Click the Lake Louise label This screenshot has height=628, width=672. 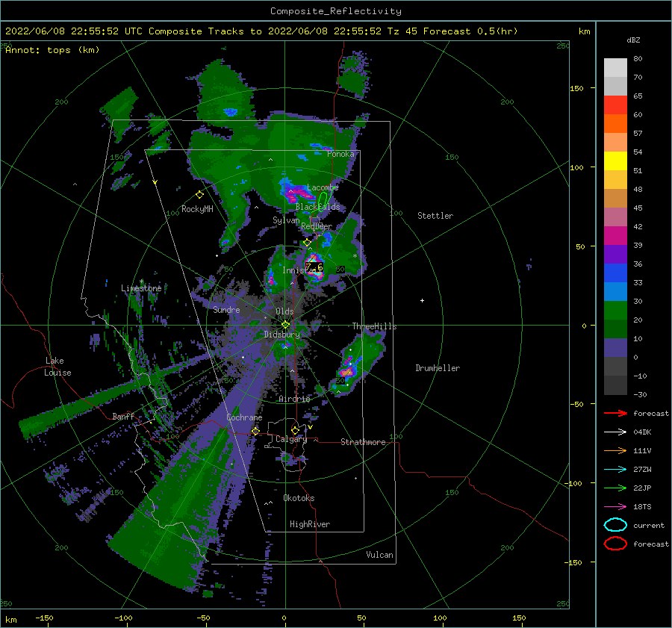click(x=57, y=367)
